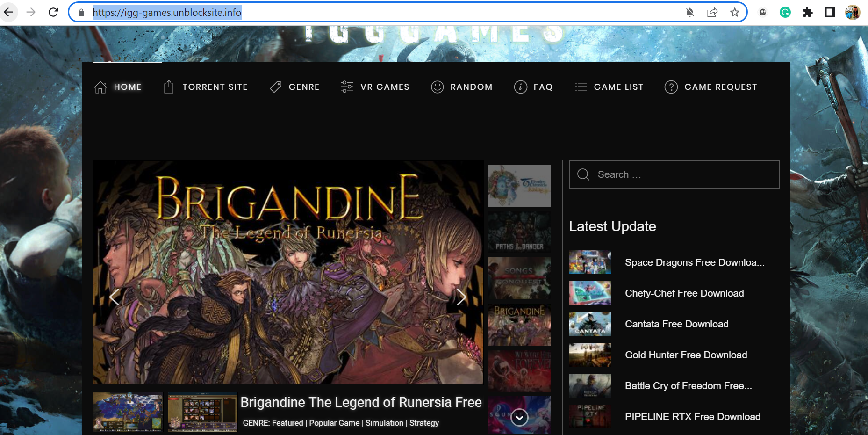
Task: Open the VR Games menu item
Action: tap(375, 87)
